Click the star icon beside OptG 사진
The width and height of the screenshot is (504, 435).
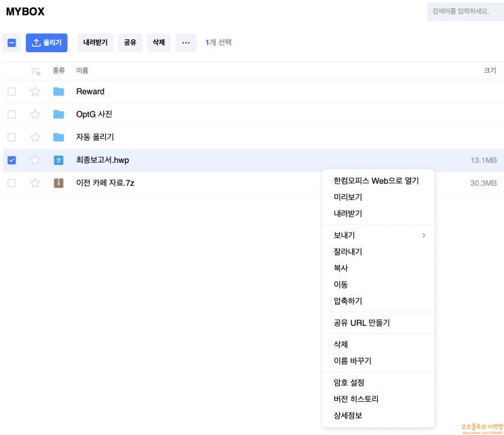tap(35, 114)
